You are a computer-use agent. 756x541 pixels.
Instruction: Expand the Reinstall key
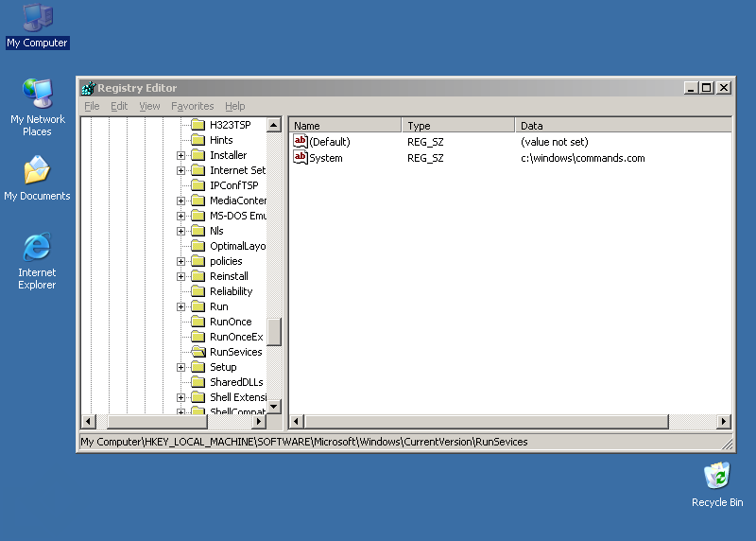pos(180,276)
